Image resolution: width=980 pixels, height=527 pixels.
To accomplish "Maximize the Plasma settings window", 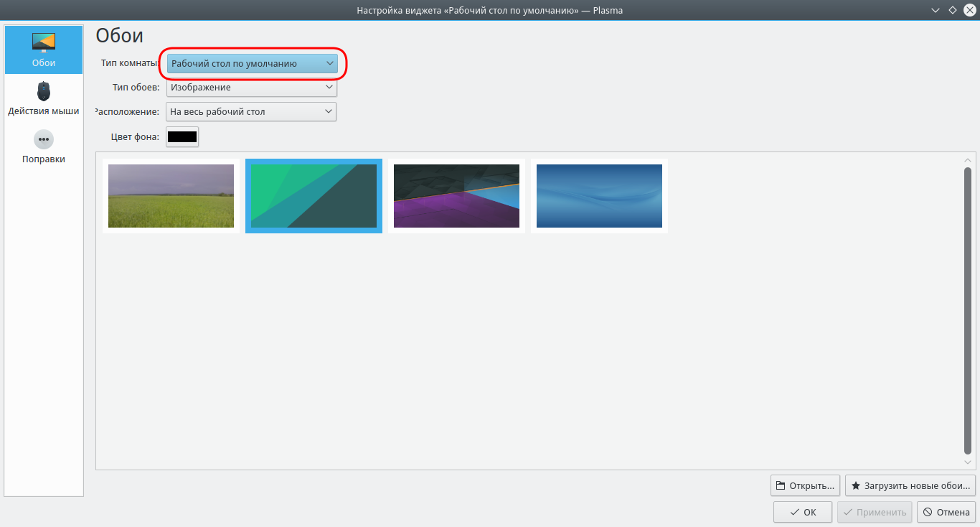I will [x=953, y=11].
